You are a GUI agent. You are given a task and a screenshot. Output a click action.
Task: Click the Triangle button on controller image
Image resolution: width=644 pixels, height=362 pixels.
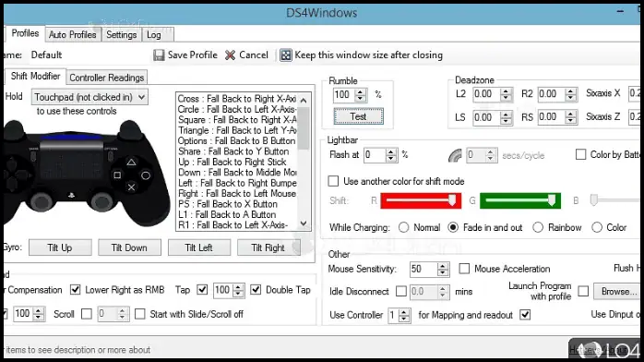click(x=131, y=162)
